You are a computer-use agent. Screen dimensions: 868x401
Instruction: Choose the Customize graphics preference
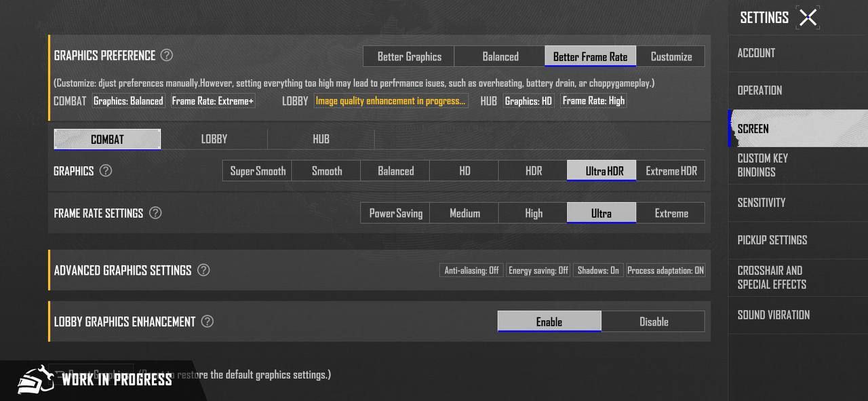pos(671,56)
